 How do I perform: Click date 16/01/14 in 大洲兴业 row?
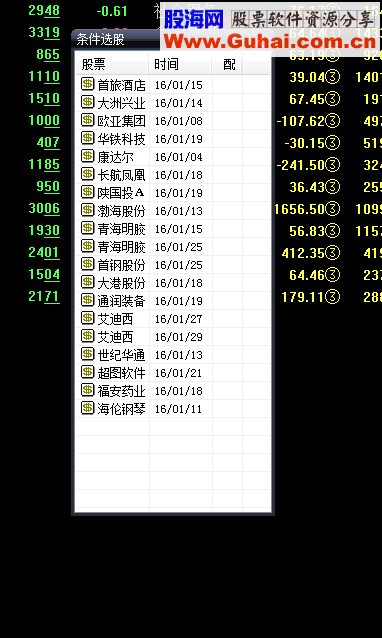pyautogui.click(x=178, y=103)
